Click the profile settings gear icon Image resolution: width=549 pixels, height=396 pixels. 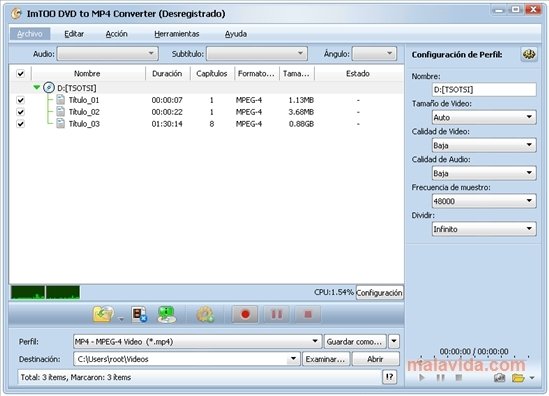[529, 55]
